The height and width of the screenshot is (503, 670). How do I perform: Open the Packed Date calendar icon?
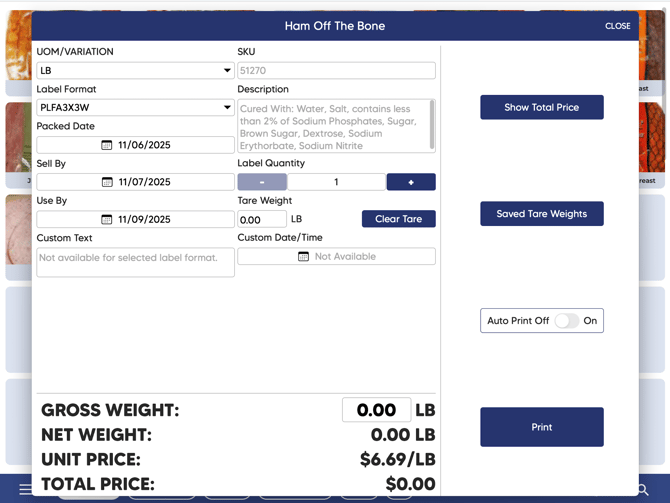pyautogui.click(x=107, y=145)
